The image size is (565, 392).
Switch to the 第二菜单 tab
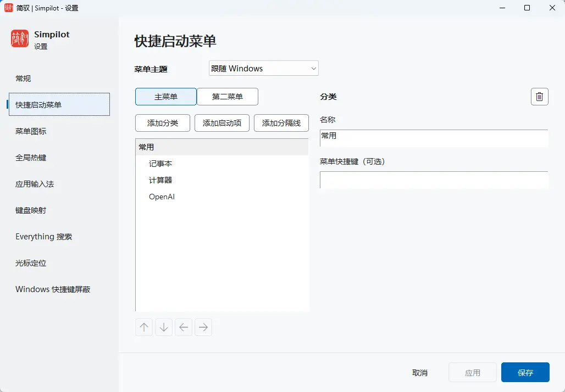pos(228,97)
